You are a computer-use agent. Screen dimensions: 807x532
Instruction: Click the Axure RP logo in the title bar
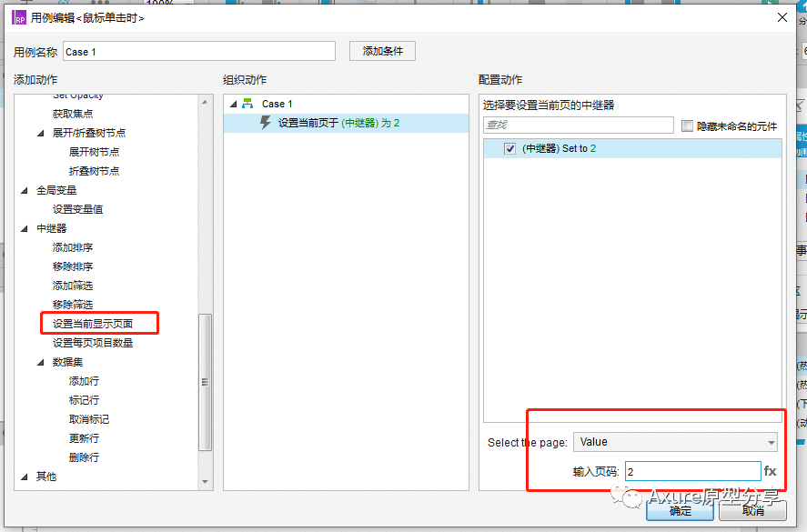[x=19, y=18]
